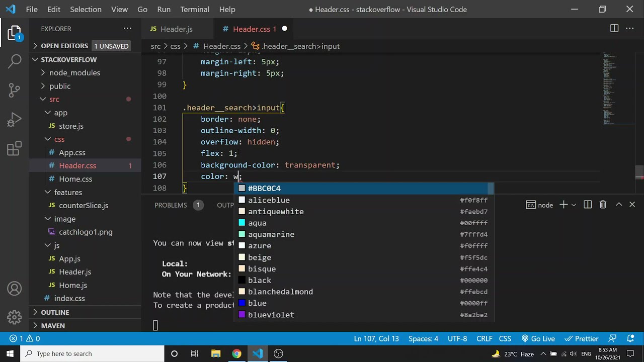Click the Kill Terminal trash icon
Image resolution: width=644 pixels, height=362 pixels.
[x=603, y=205]
